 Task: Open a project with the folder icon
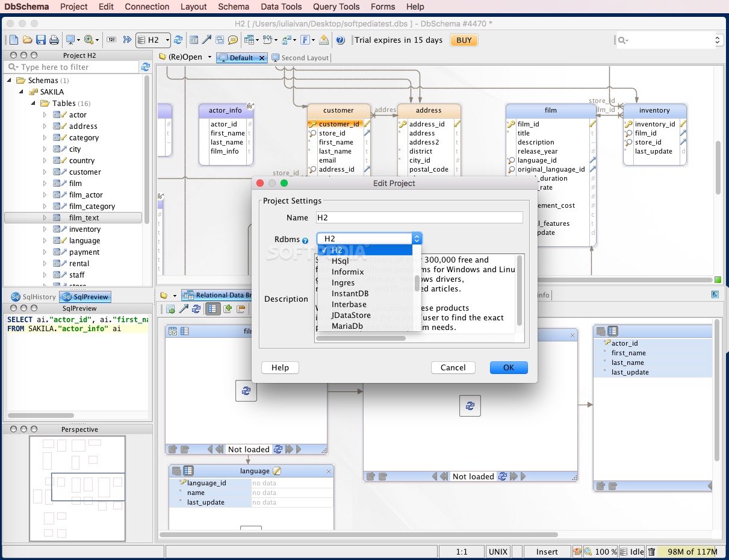27,40
